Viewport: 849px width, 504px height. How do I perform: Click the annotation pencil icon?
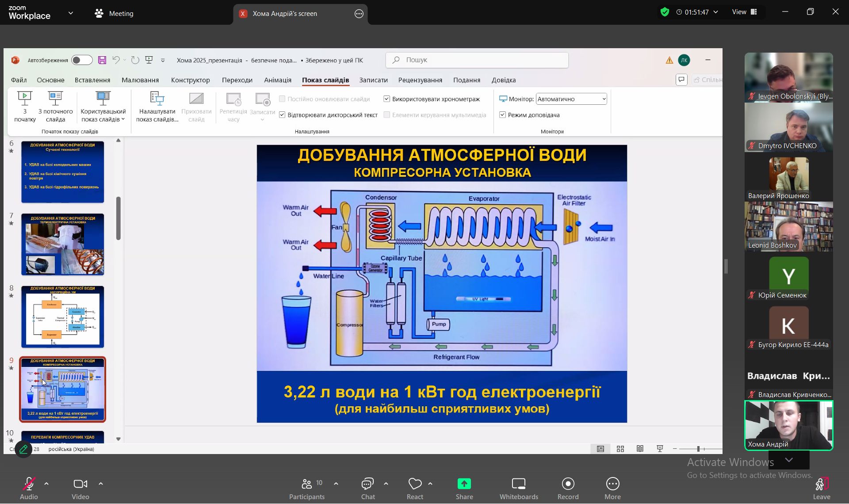click(23, 449)
